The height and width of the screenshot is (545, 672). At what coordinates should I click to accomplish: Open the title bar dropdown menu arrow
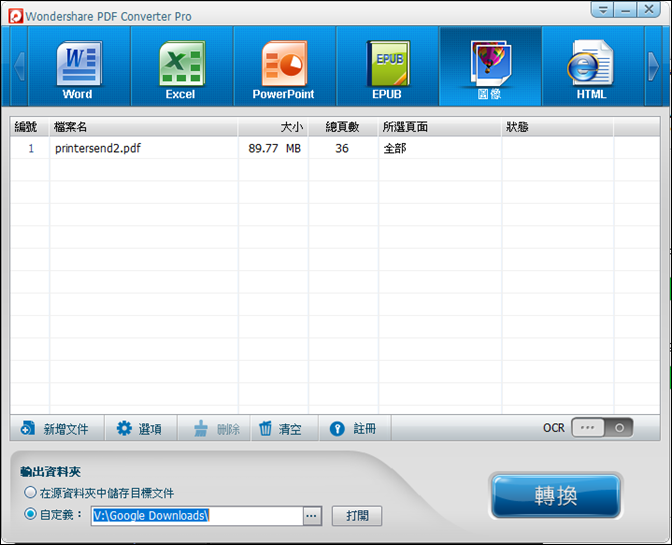tap(603, 9)
